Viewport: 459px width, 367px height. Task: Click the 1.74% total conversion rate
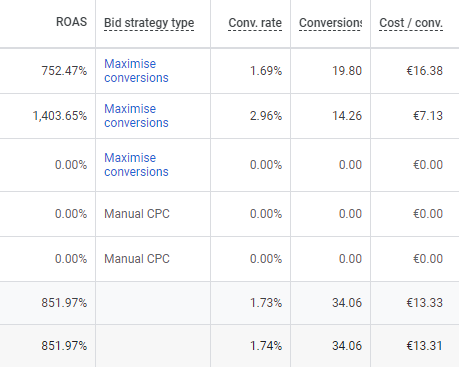click(x=266, y=346)
